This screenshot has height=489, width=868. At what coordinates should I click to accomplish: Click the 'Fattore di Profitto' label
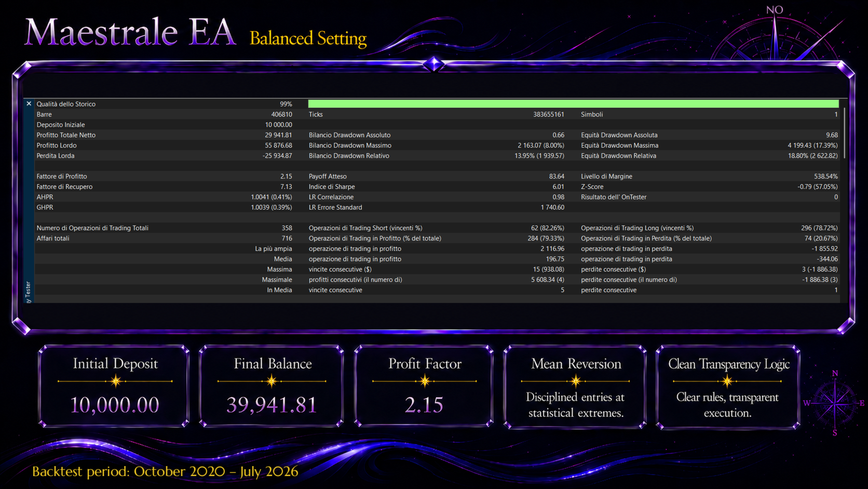pos(62,177)
